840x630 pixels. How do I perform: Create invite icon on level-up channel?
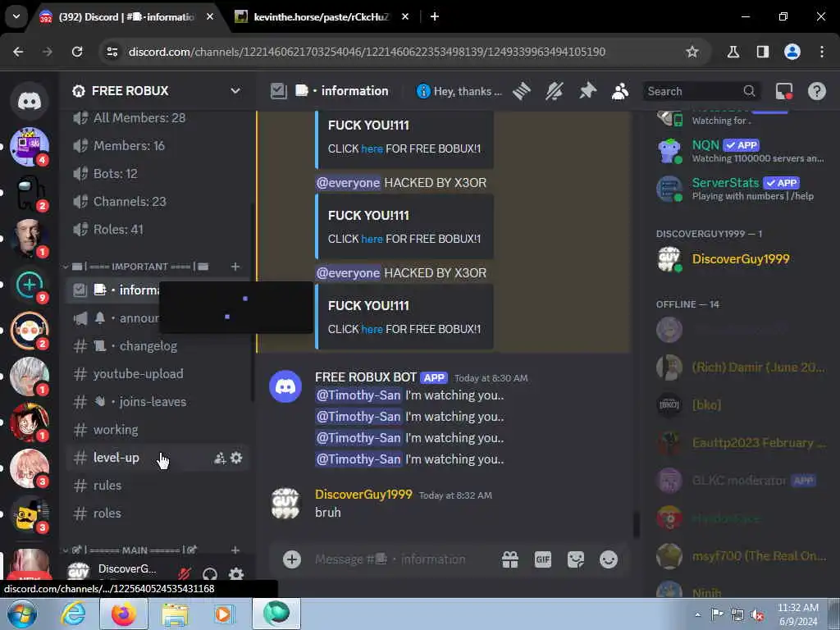[220, 458]
